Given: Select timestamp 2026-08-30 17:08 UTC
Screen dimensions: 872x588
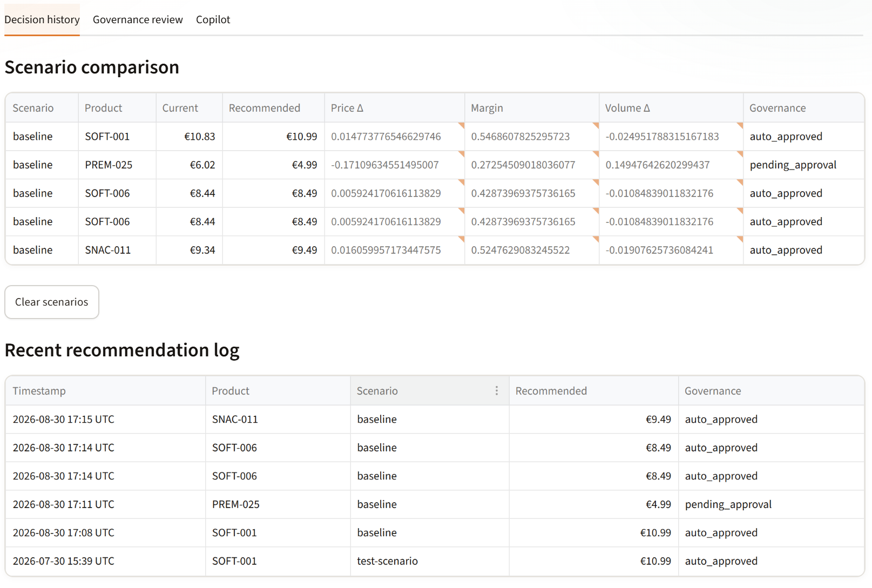Looking at the screenshot, I should point(105,533).
